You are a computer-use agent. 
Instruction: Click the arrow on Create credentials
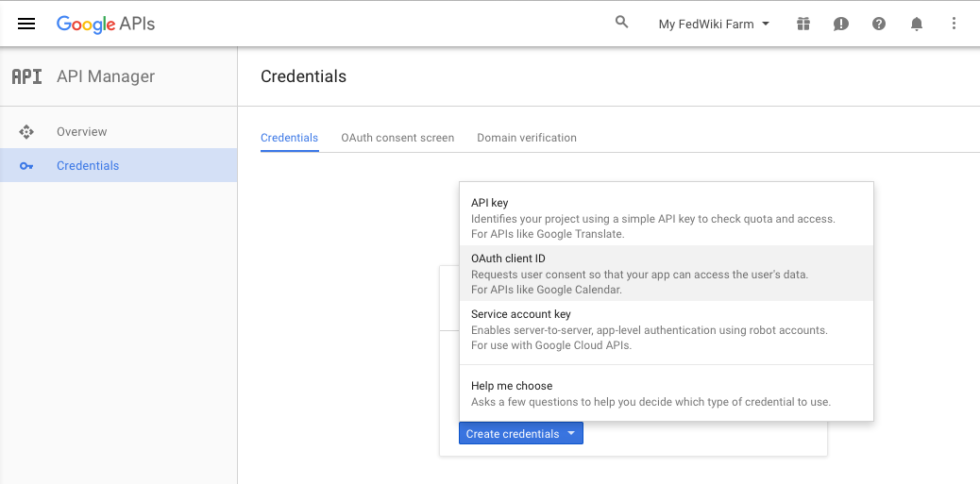pos(570,433)
